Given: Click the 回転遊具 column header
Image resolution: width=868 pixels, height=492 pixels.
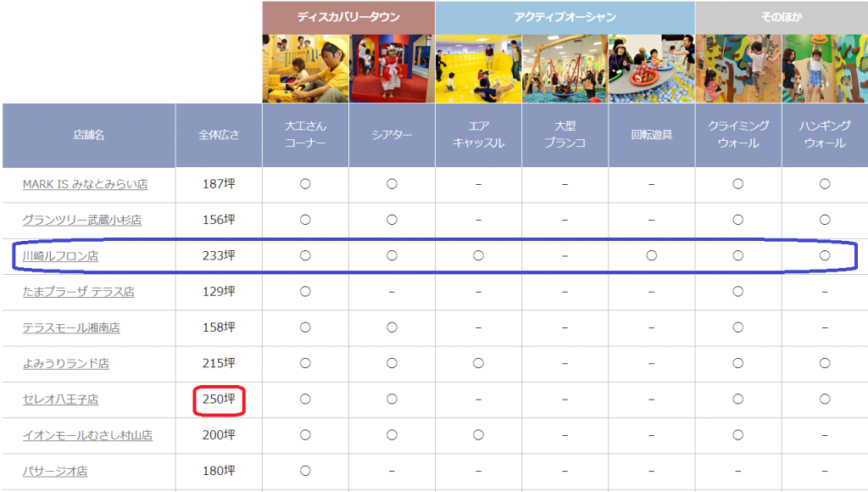Looking at the screenshot, I should coord(652,135).
